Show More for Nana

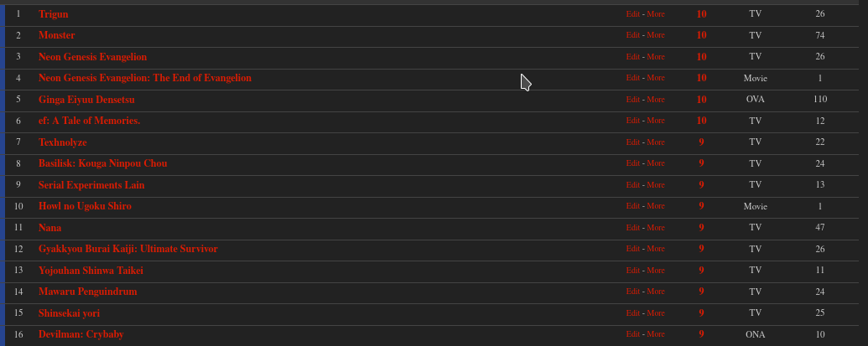pos(656,228)
